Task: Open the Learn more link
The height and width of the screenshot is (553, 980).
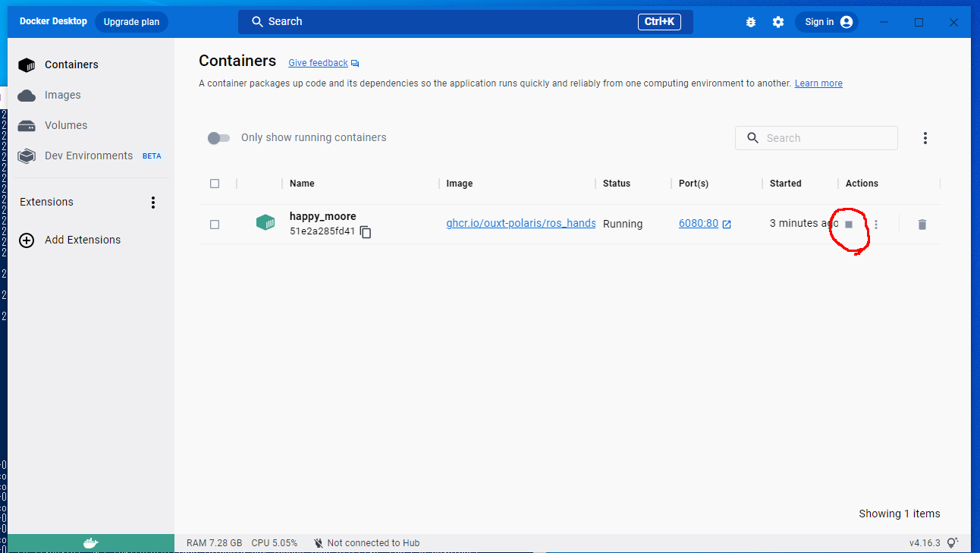Action: [x=818, y=83]
